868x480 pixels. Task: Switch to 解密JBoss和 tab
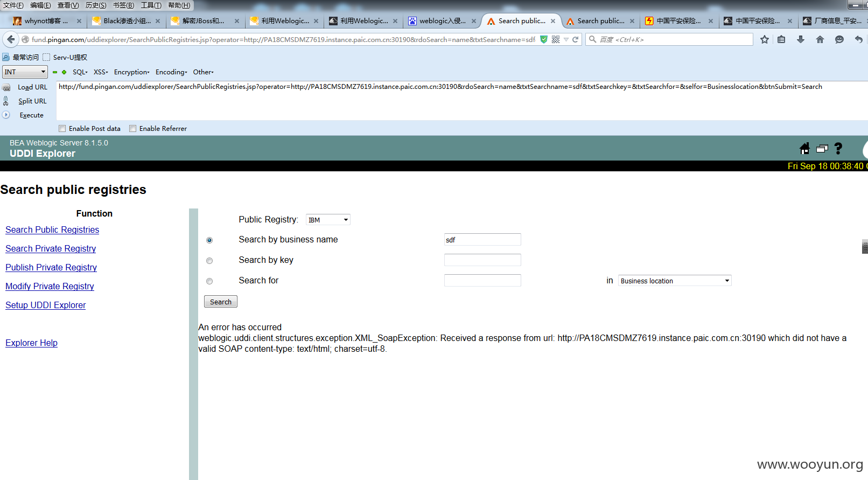(206, 21)
